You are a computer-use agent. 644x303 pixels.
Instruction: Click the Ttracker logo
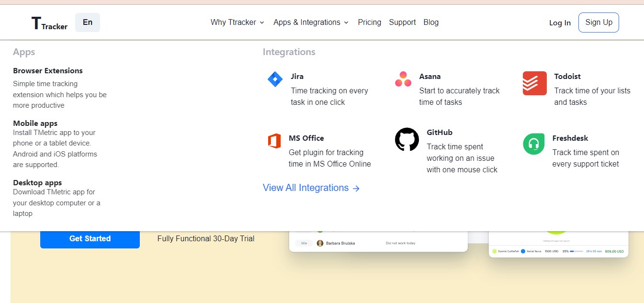[x=49, y=23]
